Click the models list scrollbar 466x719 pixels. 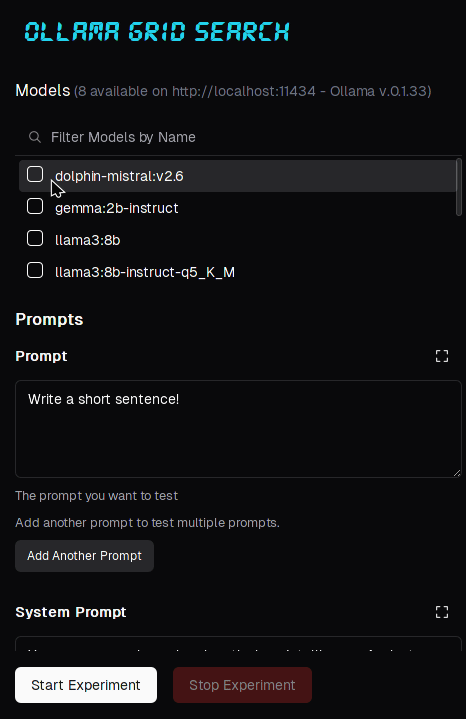point(459,187)
